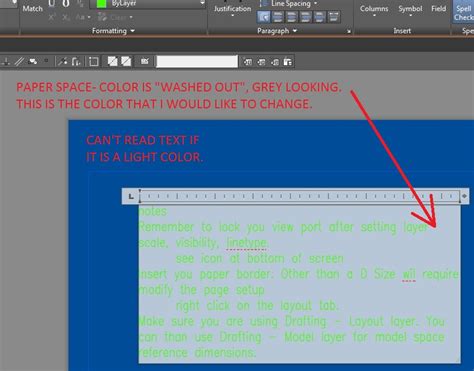474x371 pixels.
Task: Click the toolbar icon after parallel lines
Action: (33, 61)
